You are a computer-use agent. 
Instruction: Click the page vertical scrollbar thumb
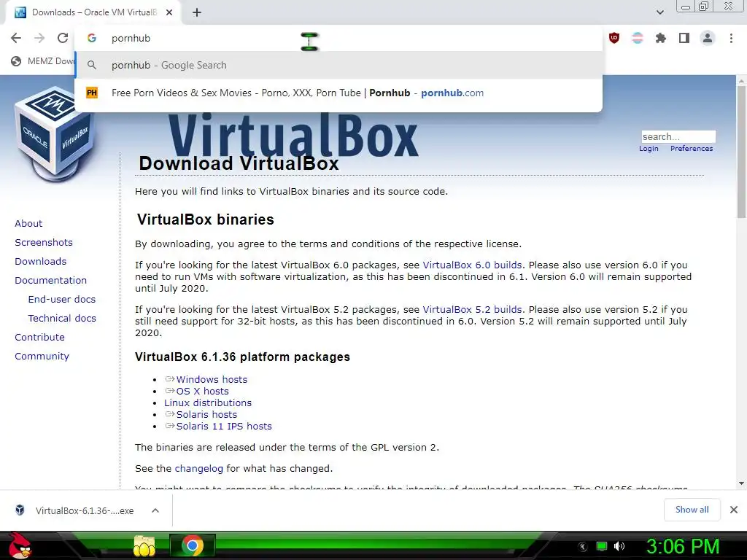(741, 152)
